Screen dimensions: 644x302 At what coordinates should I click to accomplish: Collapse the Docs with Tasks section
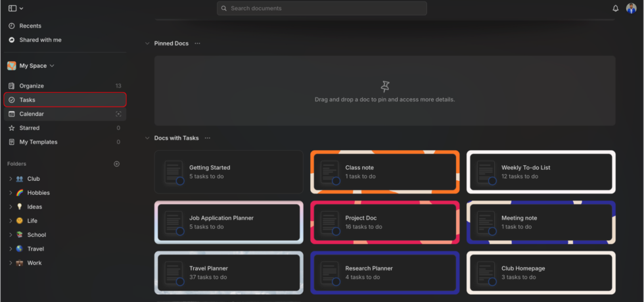[x=147, y=138]
